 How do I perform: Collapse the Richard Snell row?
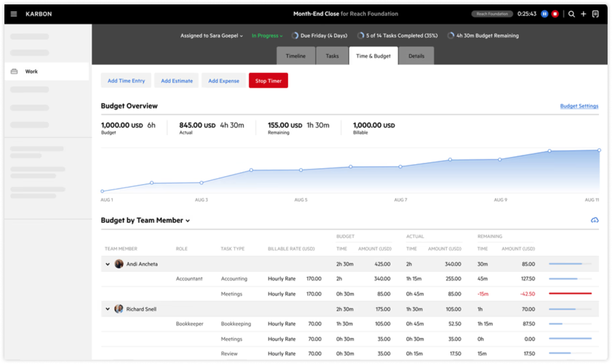[108, 309]
